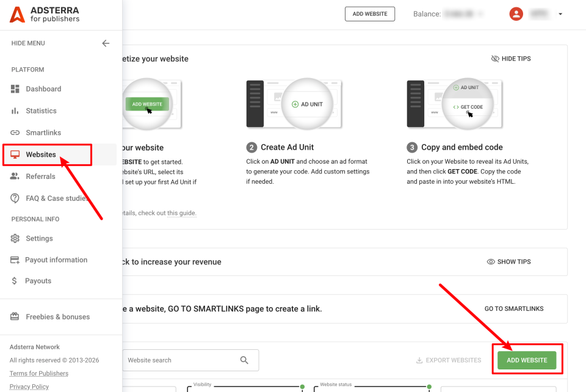586x392 pixels.
Task: Click the Adsterra logo icon
Action: (17, 14)
